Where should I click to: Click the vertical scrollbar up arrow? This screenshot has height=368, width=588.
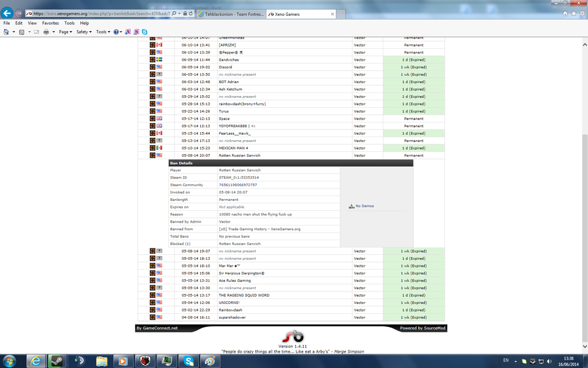[x=584, y=44]
